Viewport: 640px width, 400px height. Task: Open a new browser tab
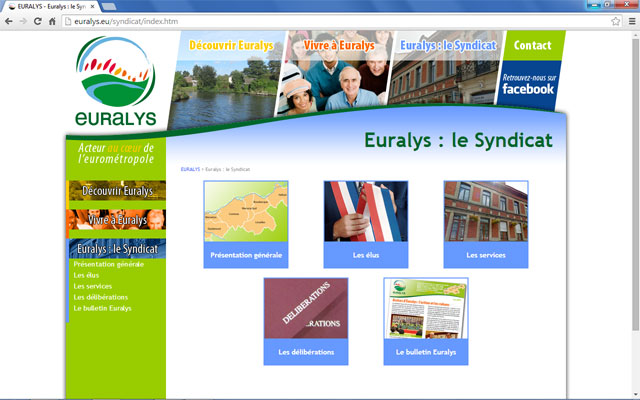tap(109, 7)
